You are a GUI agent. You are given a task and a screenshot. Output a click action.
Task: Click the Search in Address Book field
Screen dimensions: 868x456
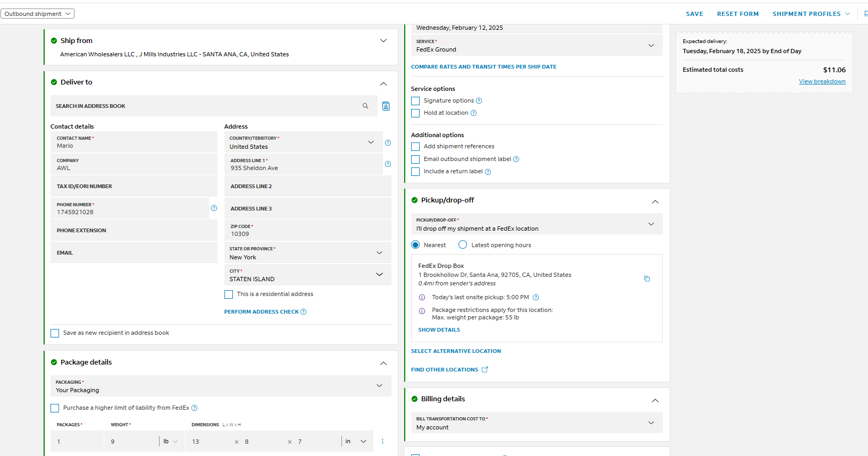(x=214, y=106)
